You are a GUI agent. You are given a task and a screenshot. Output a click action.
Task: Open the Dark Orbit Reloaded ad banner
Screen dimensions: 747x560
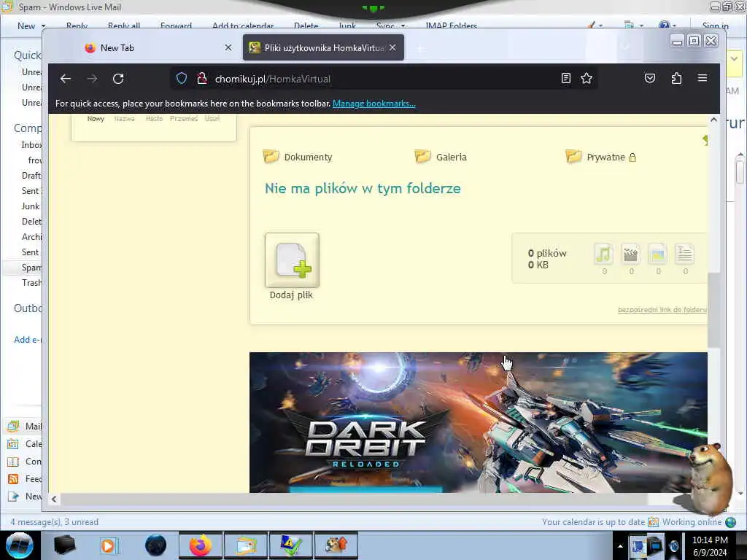479,422
